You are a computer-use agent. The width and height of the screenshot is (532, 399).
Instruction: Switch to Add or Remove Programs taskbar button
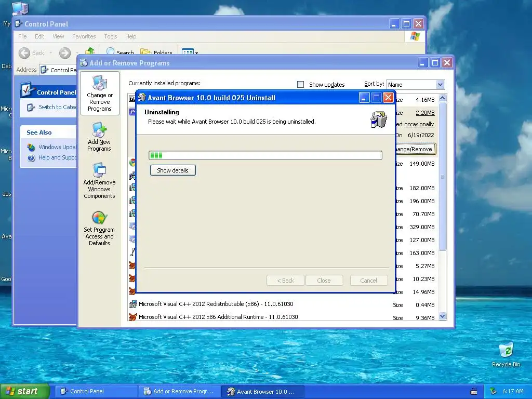pos(179,391)
